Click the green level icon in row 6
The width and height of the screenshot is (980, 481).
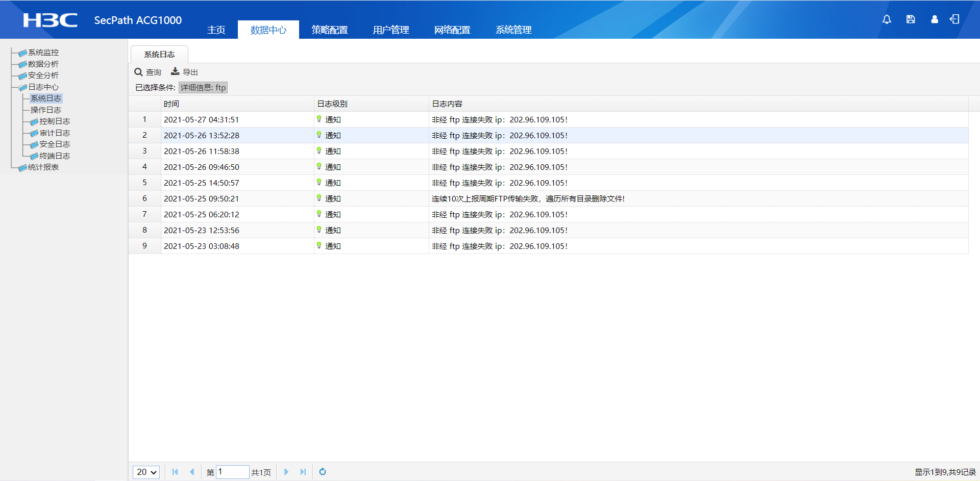point(319,198)
